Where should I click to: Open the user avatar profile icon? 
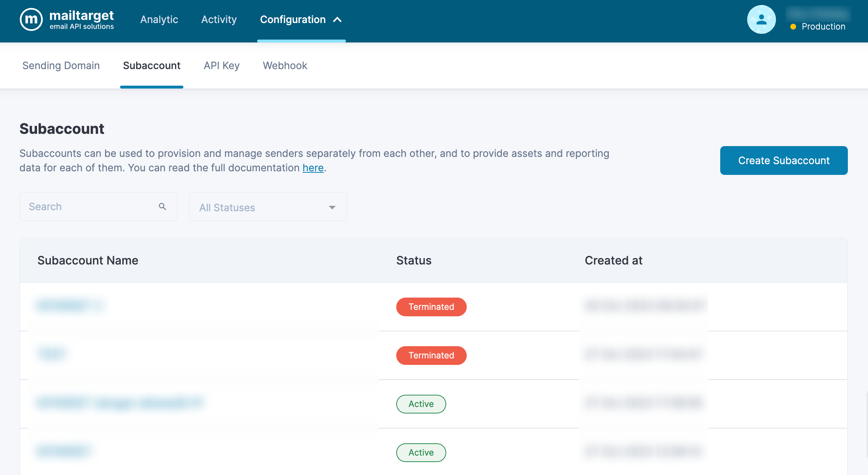761,19
